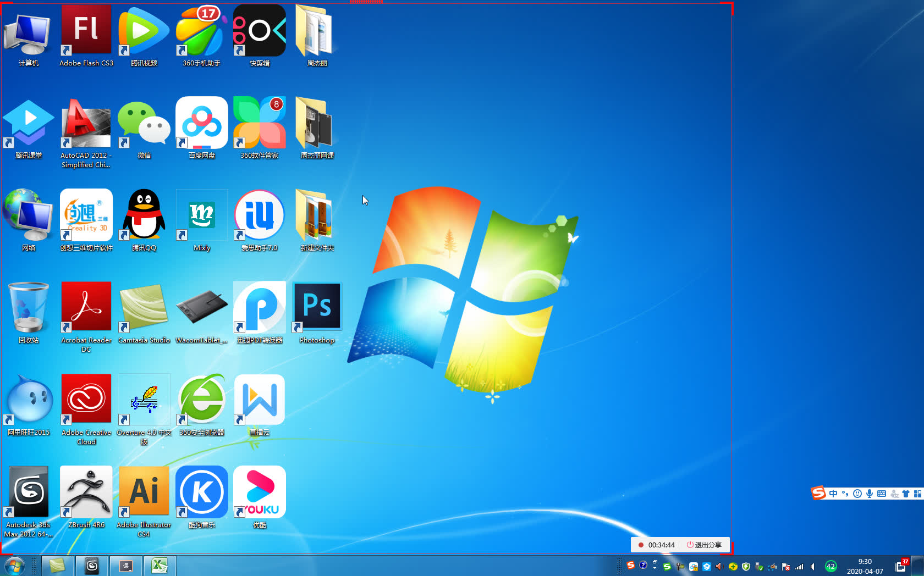Select the Mixly desktop shortcut

click(x=202, y=220)
